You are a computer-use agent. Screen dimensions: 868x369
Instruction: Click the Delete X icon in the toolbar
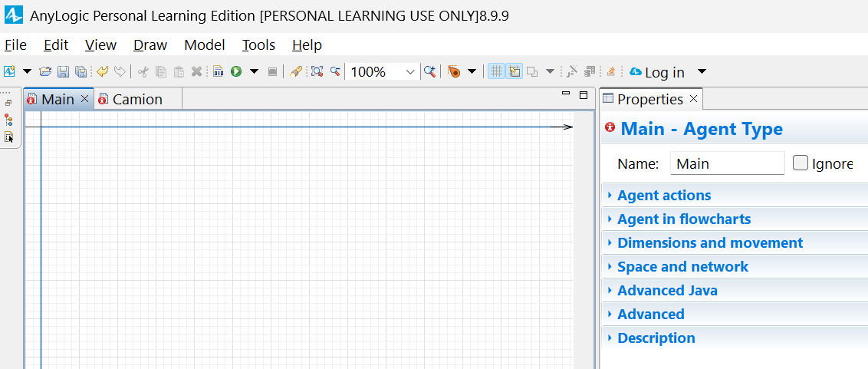(x=196, y=71)
